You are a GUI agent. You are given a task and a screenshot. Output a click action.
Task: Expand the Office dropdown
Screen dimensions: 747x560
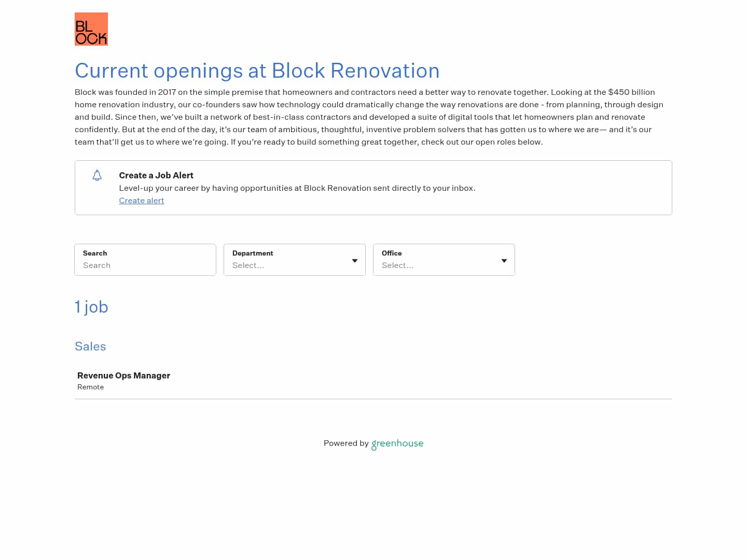pos(444,260)
